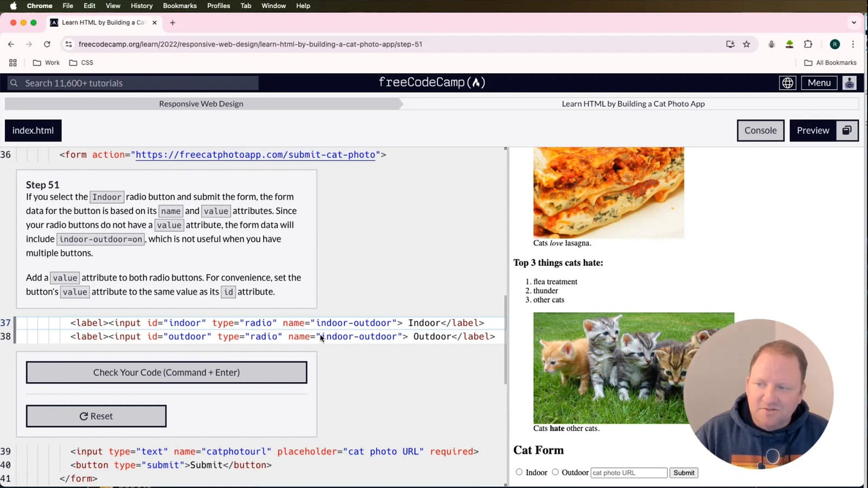Open the freeCodeCamp user profile icon
This screenshot has height=488, width=868.
(x=850, y=83)
